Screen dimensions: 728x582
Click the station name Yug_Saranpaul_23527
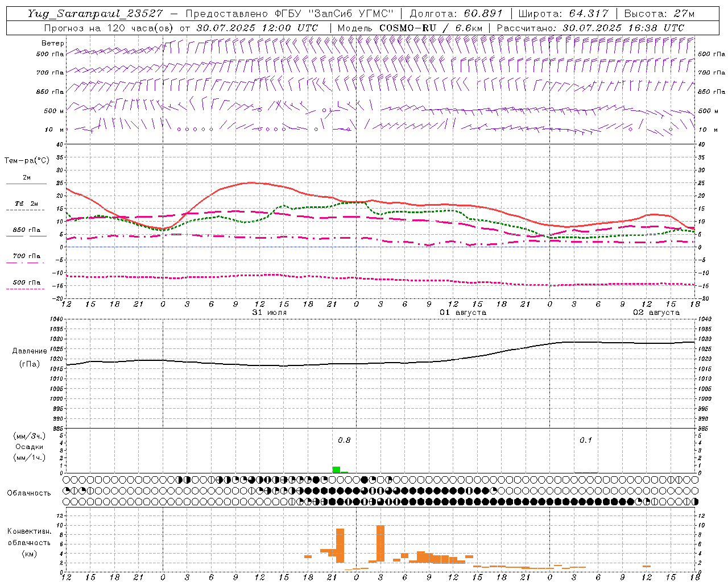point(95,14)
